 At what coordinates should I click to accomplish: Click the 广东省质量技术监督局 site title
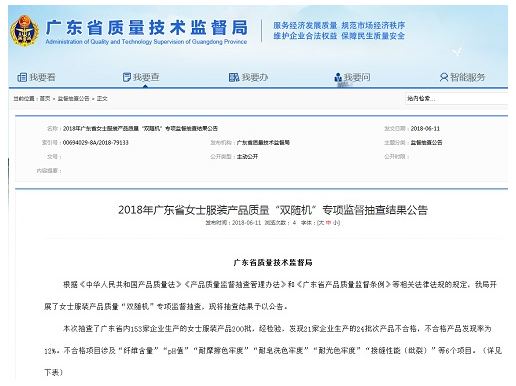[147, 27]
